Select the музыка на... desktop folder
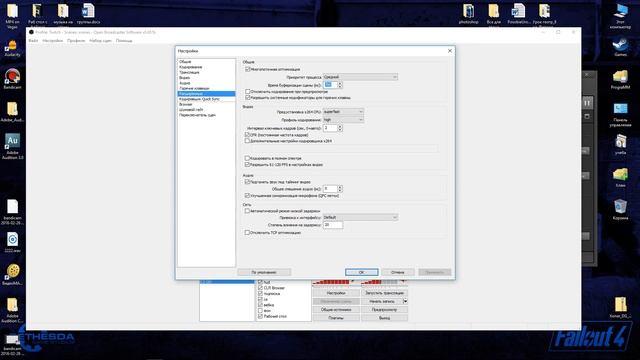This screenshot has height=360, width=640. tap(63, 14)
